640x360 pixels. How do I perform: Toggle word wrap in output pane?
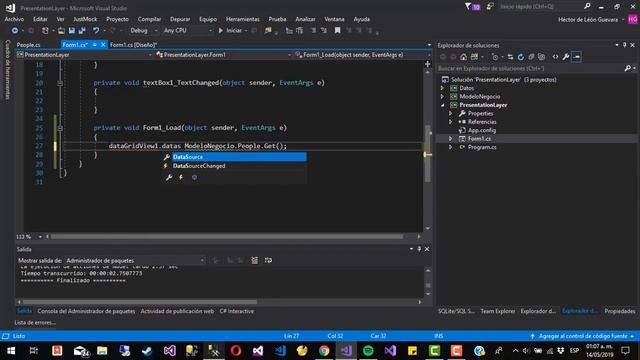[x=268, y=260]
